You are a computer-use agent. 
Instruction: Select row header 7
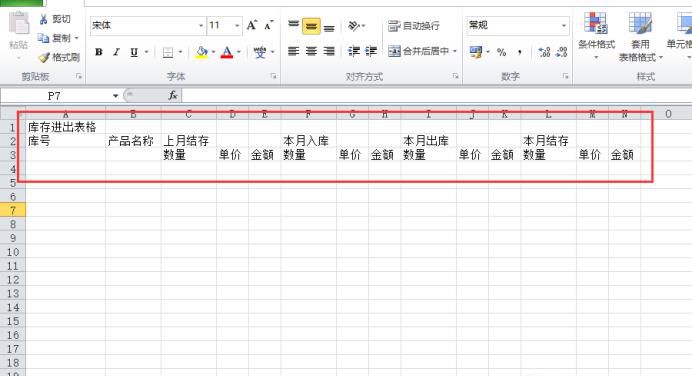13,210
